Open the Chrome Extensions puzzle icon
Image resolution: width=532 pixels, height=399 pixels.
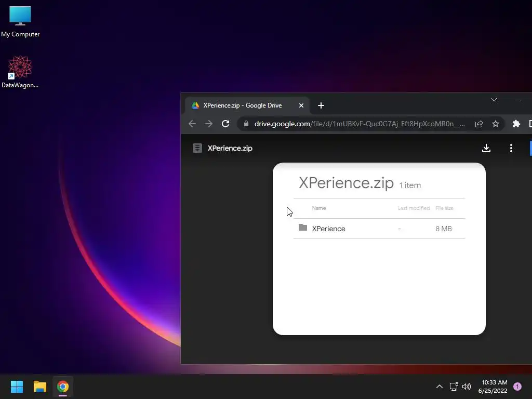point(516,124)
